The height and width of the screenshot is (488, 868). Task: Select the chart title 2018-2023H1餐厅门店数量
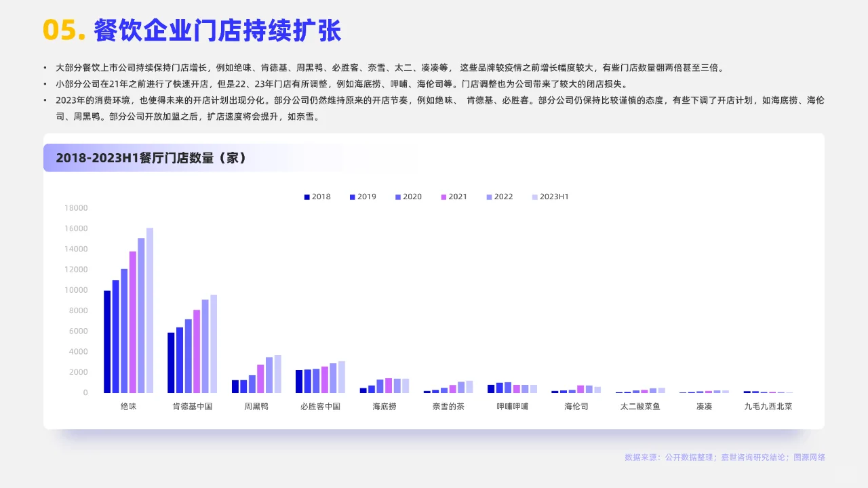[154, 158]
